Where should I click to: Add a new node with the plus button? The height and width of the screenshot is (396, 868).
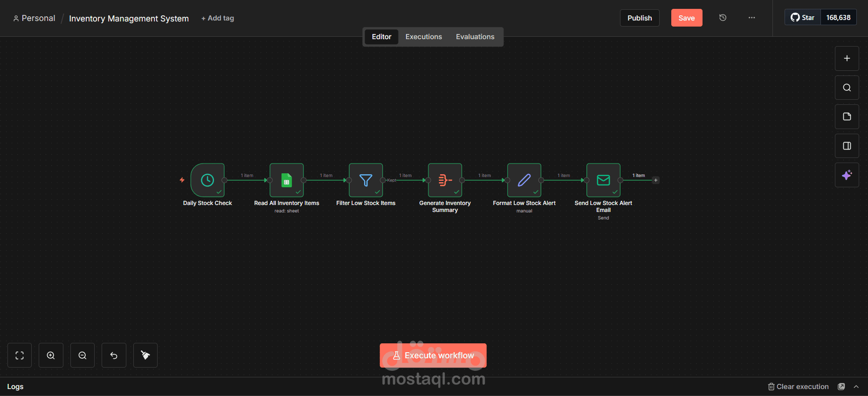tap(847, 58)
